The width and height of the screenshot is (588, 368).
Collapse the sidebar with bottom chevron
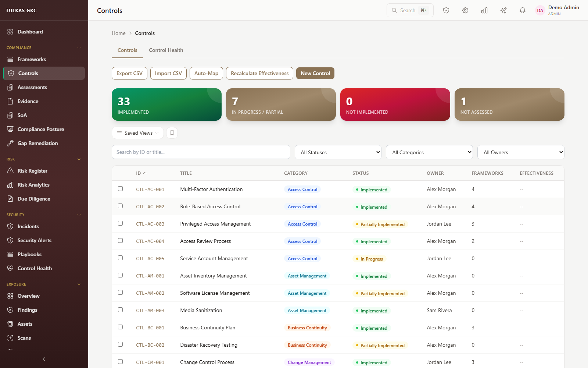[x=44, y=359]
